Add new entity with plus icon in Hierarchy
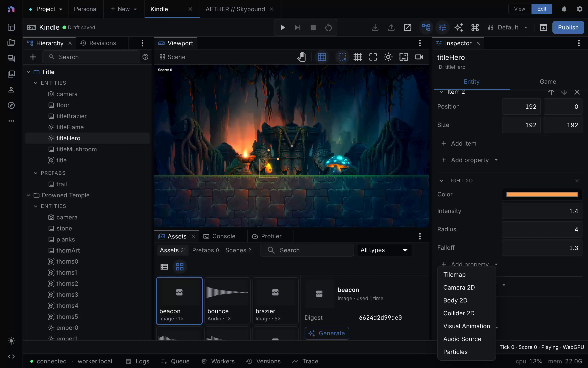The width and height of the screenshot is (588, 368). point(33,57)
